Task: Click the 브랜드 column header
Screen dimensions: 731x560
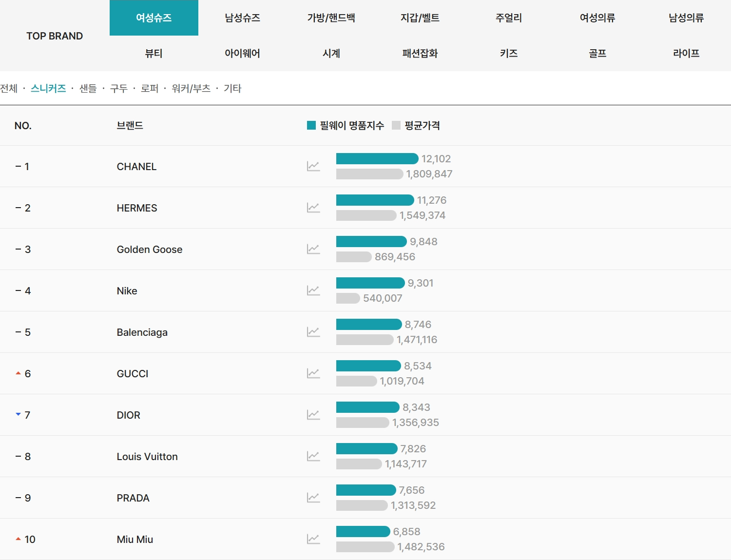Action: [130, 125]
